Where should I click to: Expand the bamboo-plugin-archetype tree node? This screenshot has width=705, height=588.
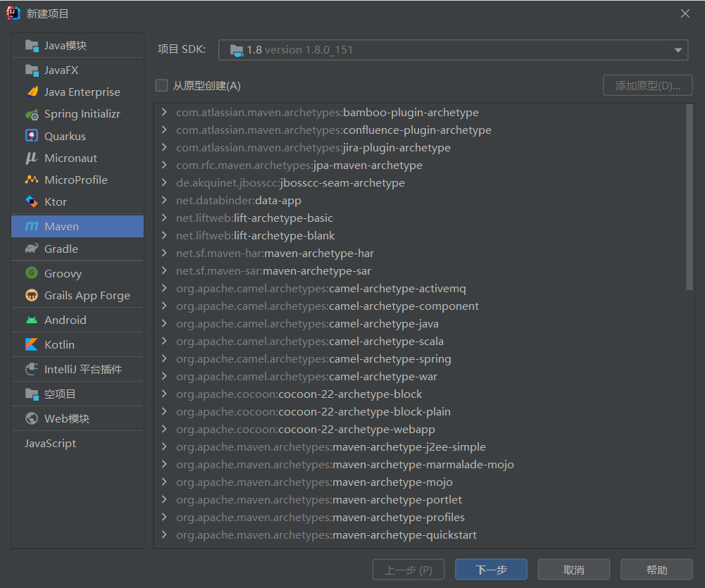click(164, 113)
